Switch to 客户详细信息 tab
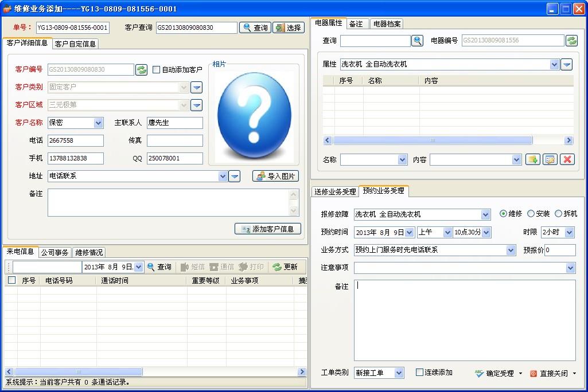This screenshot has width=588, height=392. tap(28, 43)
